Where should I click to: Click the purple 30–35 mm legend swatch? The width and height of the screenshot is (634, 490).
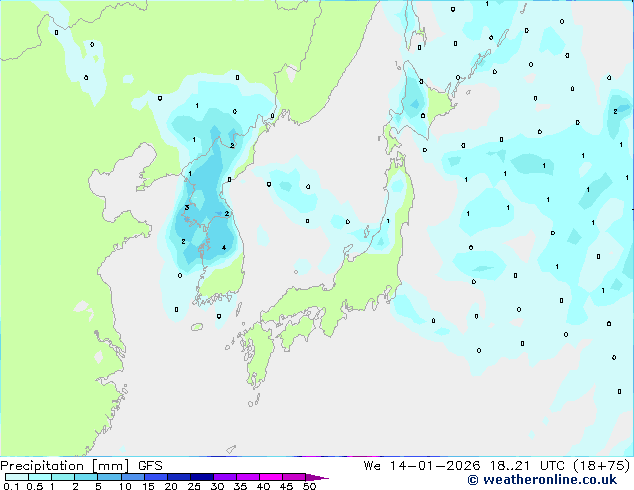[x=225, y=477]
